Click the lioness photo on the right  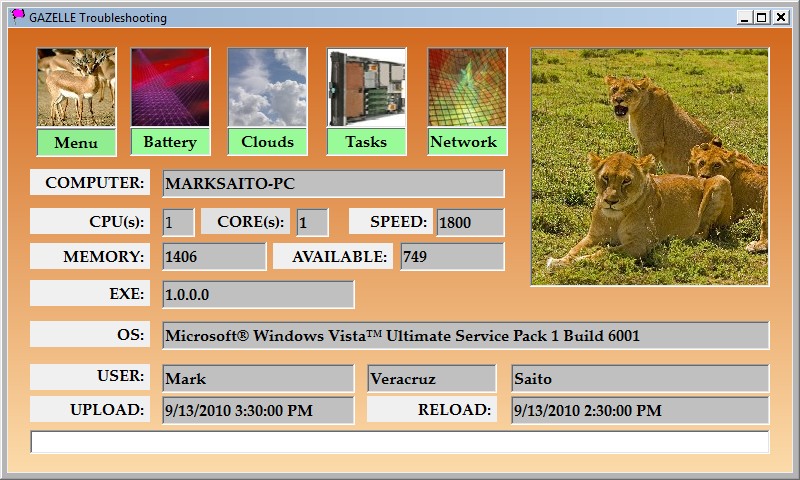click(649, 167)
